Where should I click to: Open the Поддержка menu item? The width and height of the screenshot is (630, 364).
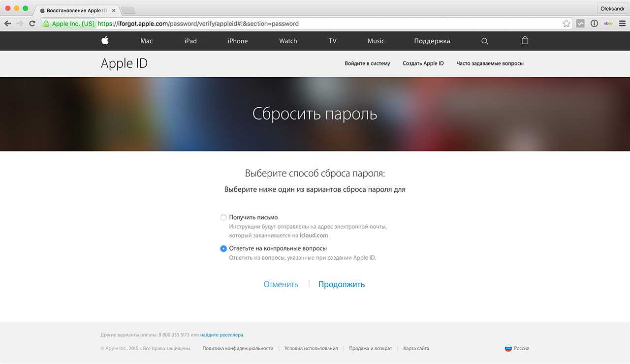click(x=432, y=41)
